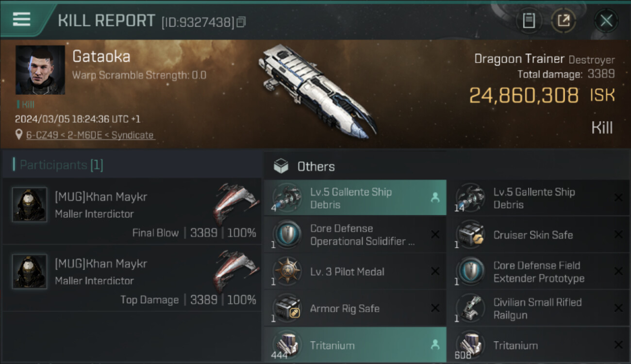Open the kill report notes icon
The image size is (631, 364).
tap(529, 20)
